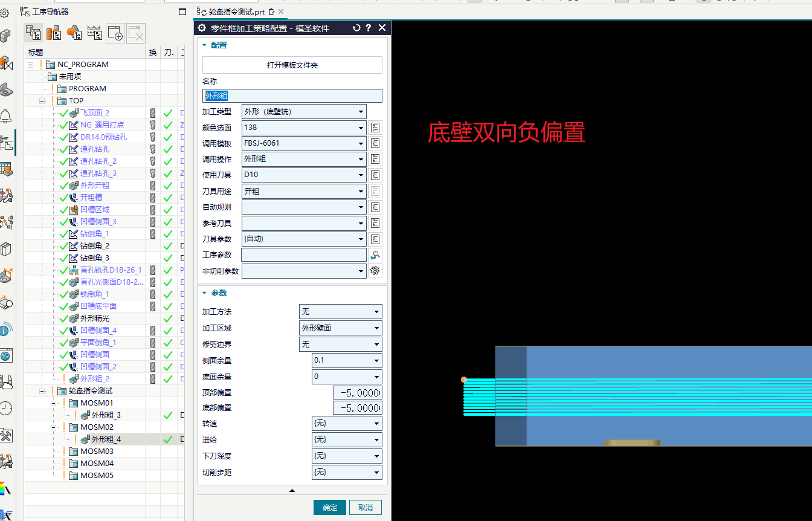Click the search icon beside 工序参数 field
Image resolution: width=812 pixels, height=521 pixels.
coord(375,255)
